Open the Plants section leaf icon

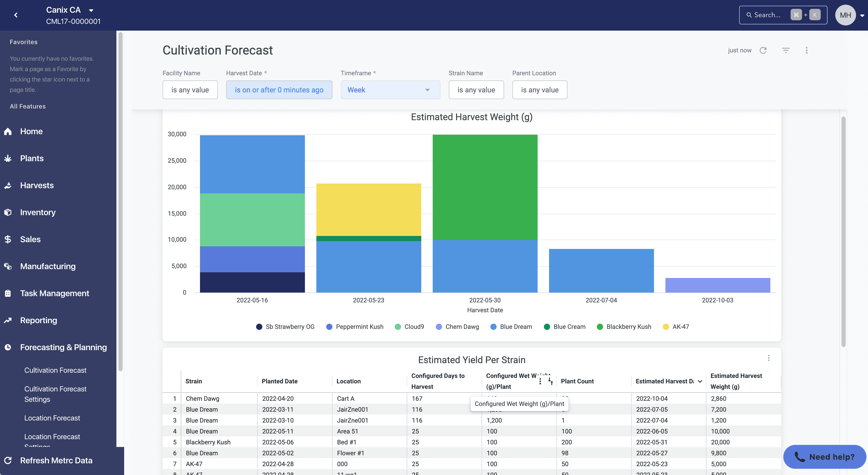click(x=8, y=158)
